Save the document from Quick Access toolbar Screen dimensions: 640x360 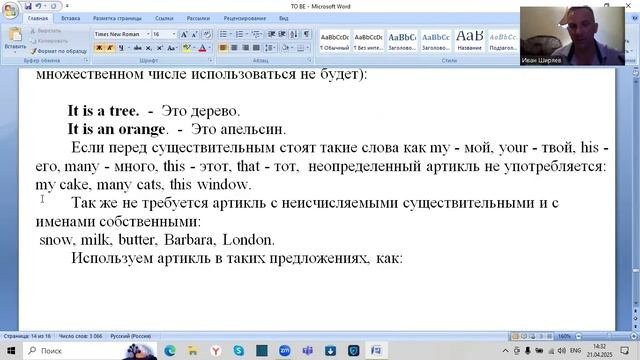28,6
